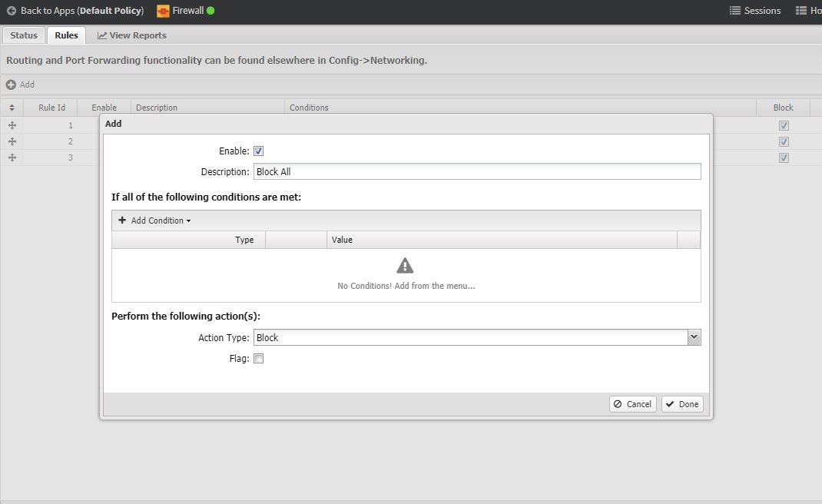
Task: Click the green Firewall status indicator
Action: point(210,11)
